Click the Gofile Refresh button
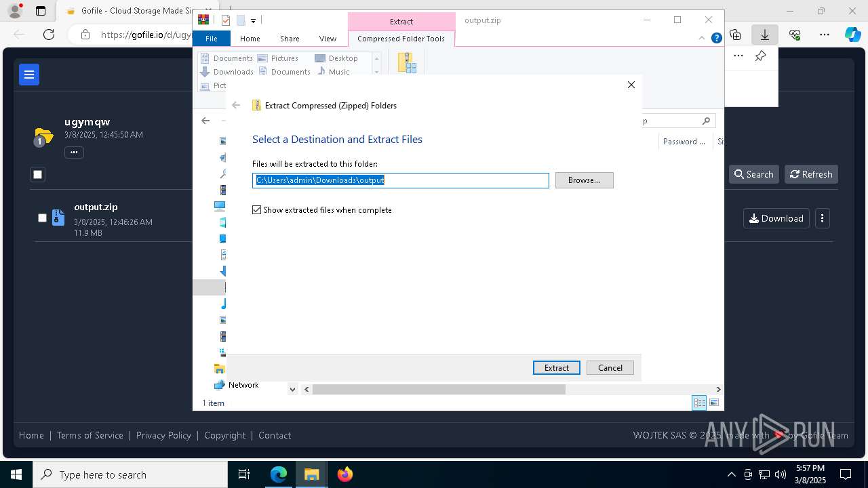This screenshot has height=488, width=868. [811, 174]
